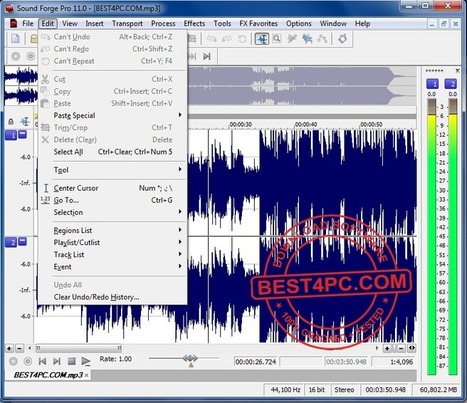The image size is (467, 403).
Task: Click bottom Record button in data window
Action: click(x=13, y=361)
